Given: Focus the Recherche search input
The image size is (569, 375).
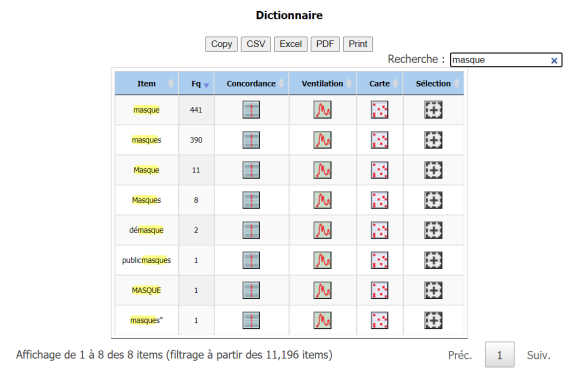Looking at the screenshot, I should 501,60.
